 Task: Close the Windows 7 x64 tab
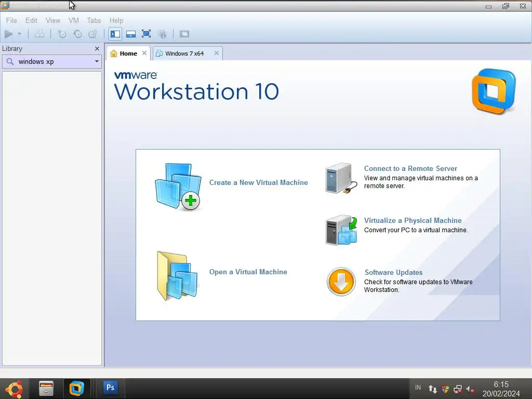(217, 54)
